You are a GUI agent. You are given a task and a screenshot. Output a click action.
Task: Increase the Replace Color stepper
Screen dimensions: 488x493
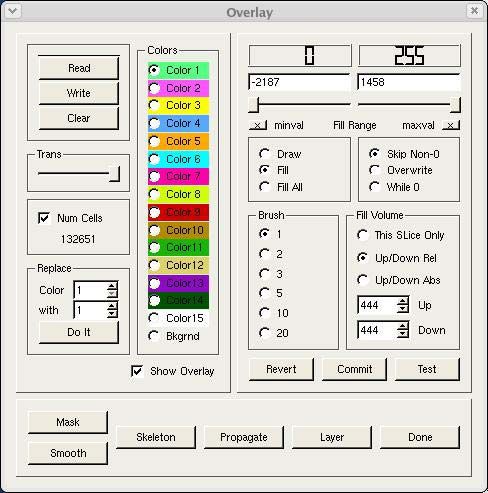tap(112, 286)
